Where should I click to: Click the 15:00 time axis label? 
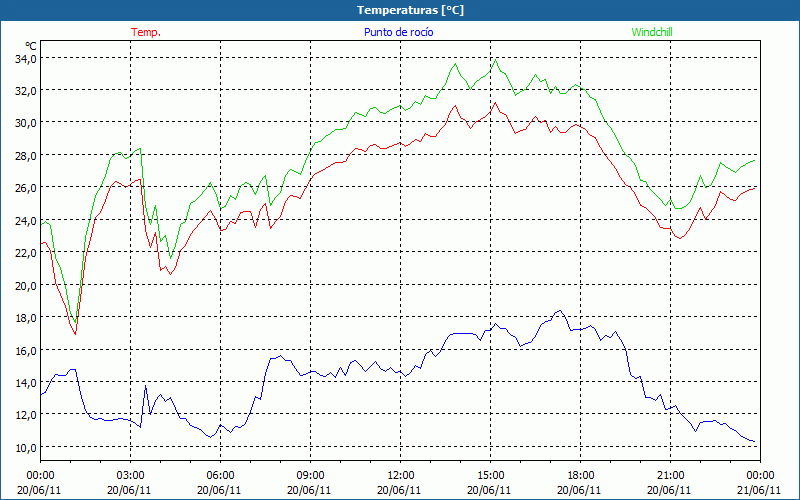click(490, 475)
